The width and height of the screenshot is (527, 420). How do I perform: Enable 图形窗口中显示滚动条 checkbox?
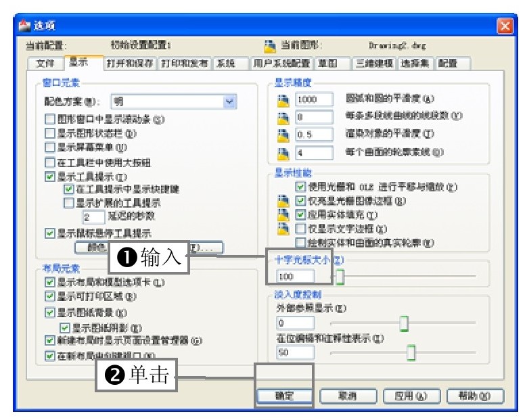click(x=50, y=119)
